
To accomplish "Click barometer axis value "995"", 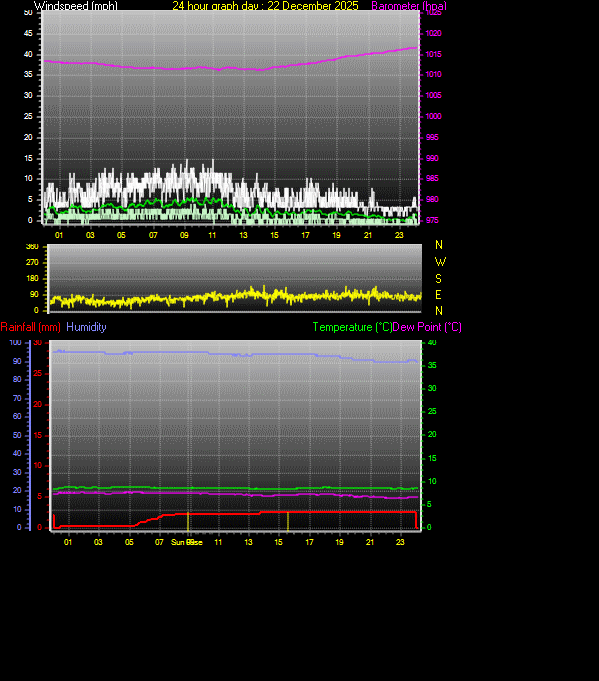I will pyautogui.click(x=432, y=137).
